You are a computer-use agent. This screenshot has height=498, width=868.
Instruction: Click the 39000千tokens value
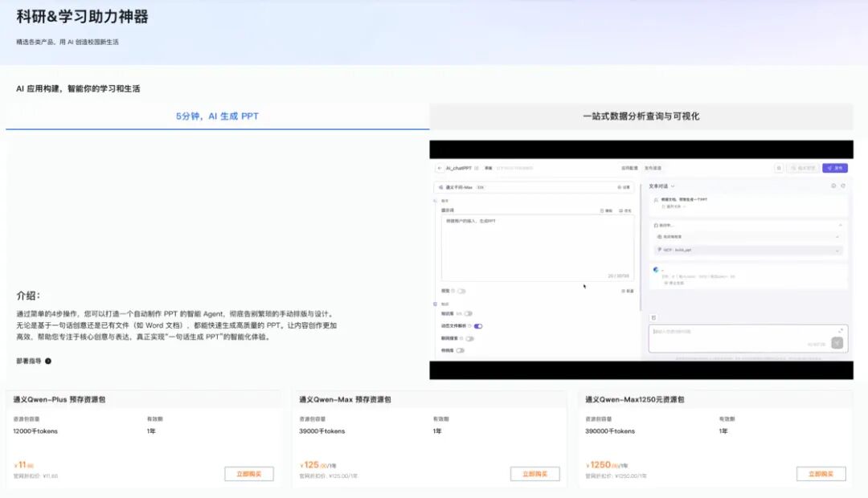click(x=321, y=431)
